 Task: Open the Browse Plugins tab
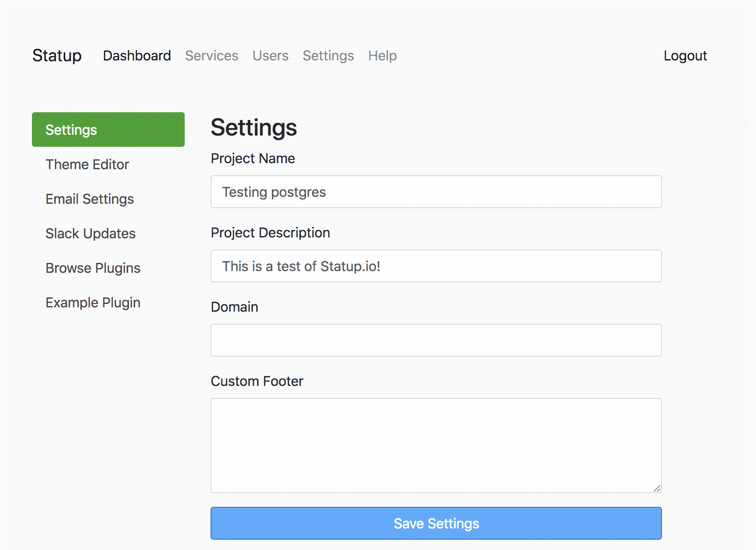(93, 268)
